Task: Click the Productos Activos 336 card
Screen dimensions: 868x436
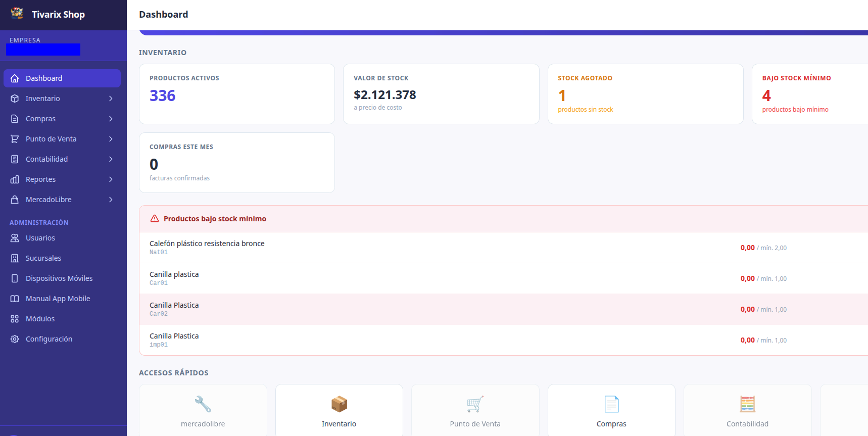Action: [237, 94]
